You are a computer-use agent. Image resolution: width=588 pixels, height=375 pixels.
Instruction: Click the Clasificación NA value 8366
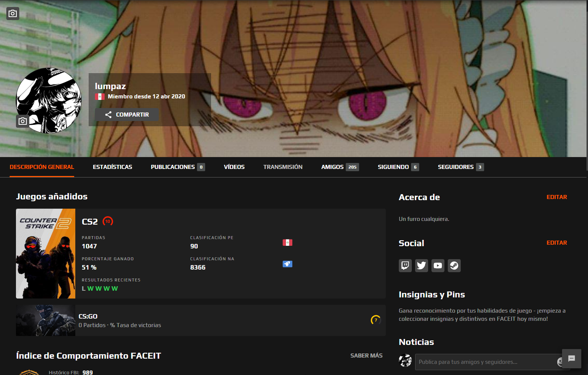(x=198, y=267)
